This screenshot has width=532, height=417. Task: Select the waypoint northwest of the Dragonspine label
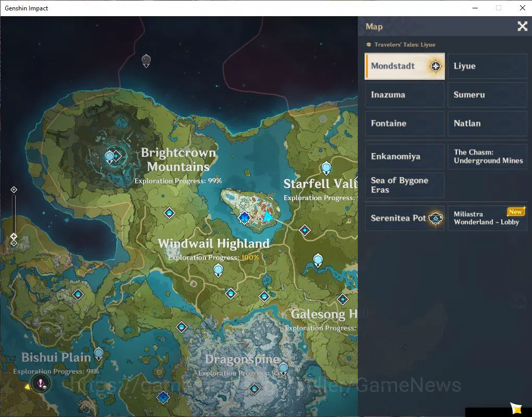coord(182,327)
